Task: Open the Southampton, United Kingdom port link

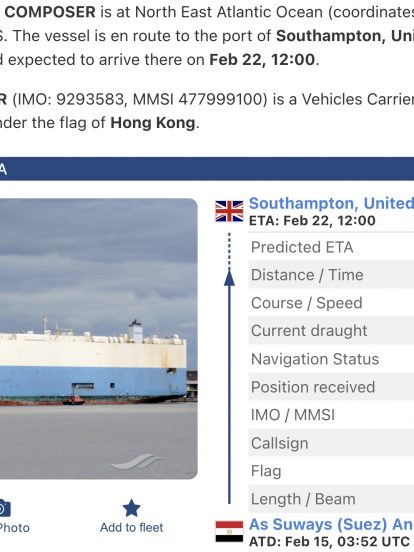Action: click(x=331, y=203)
